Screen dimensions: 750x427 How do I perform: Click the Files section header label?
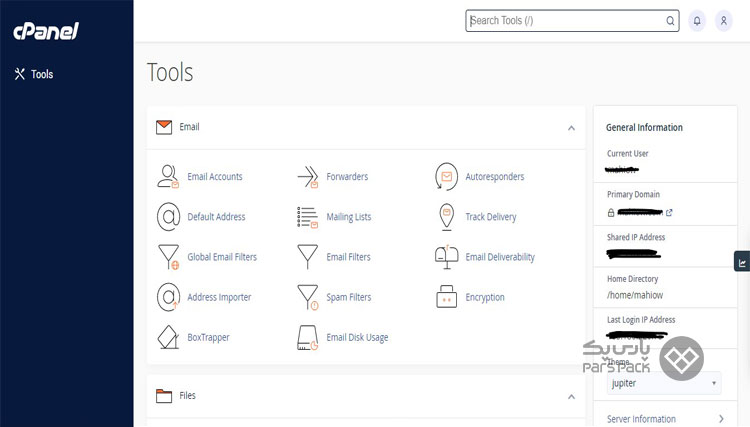[x=188, y=395]
